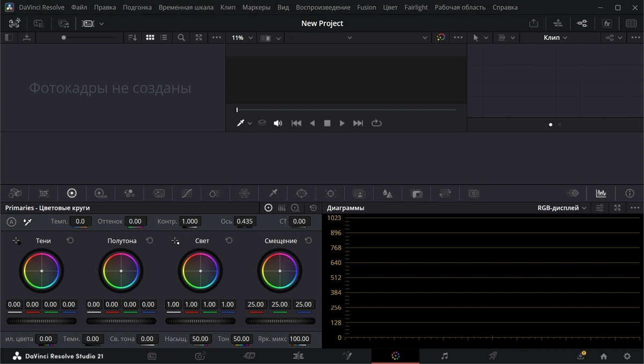Reset the Тени wheel
Screen dimensions: 644x364
(x=70, y=241)
